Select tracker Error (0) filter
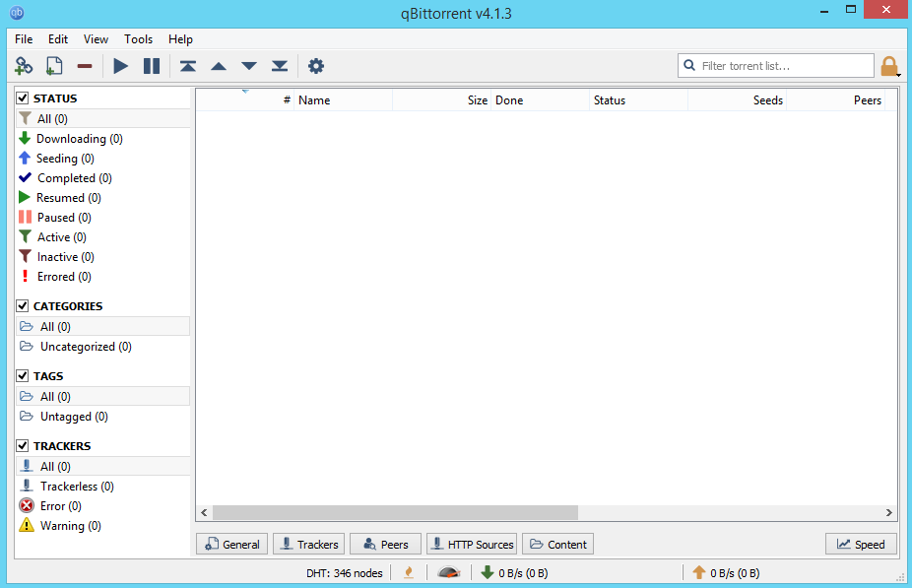The height and width of the screenshot is (588, 912). click(103, 506)
